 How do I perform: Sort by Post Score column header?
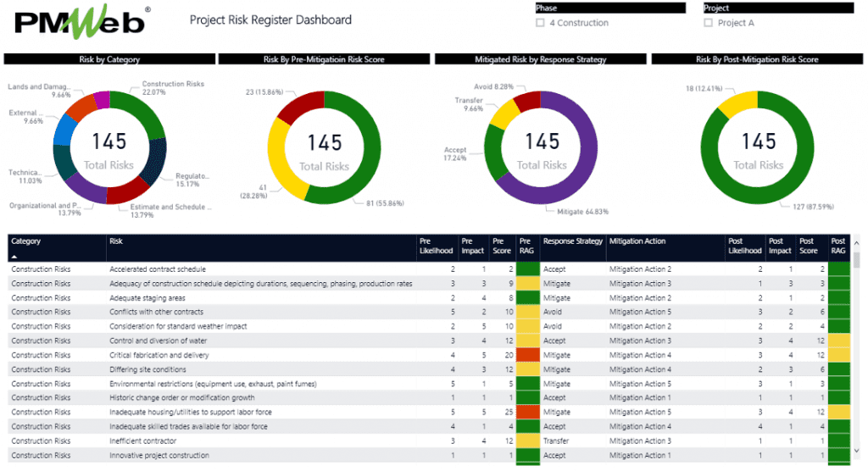pyautogui.click(x=808, y=246)
